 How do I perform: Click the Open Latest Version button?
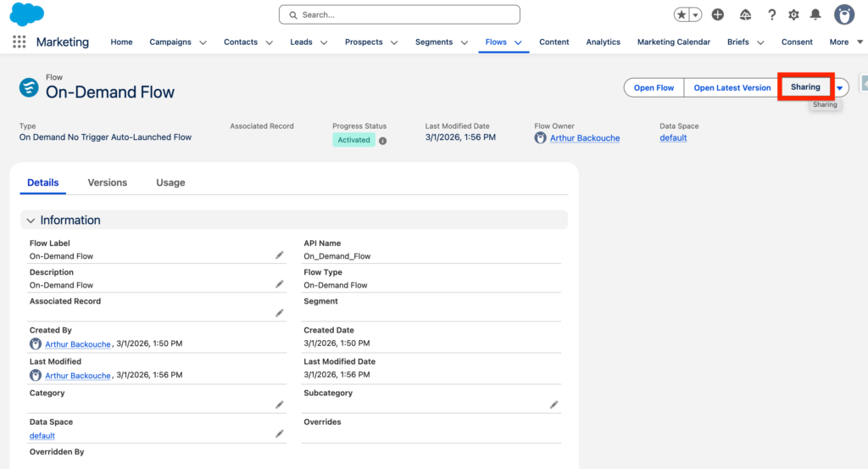click(732, 87)
